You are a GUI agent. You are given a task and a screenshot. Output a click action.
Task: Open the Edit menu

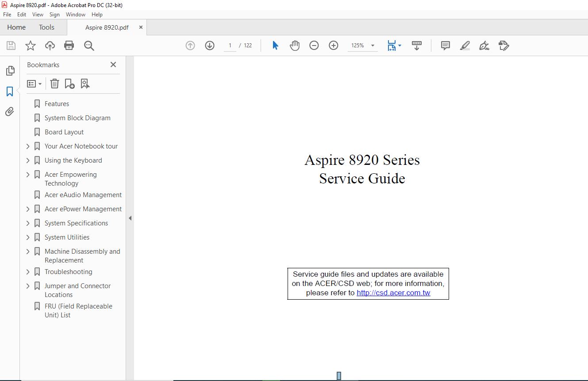pyautogui.click(x=22, y=15)
